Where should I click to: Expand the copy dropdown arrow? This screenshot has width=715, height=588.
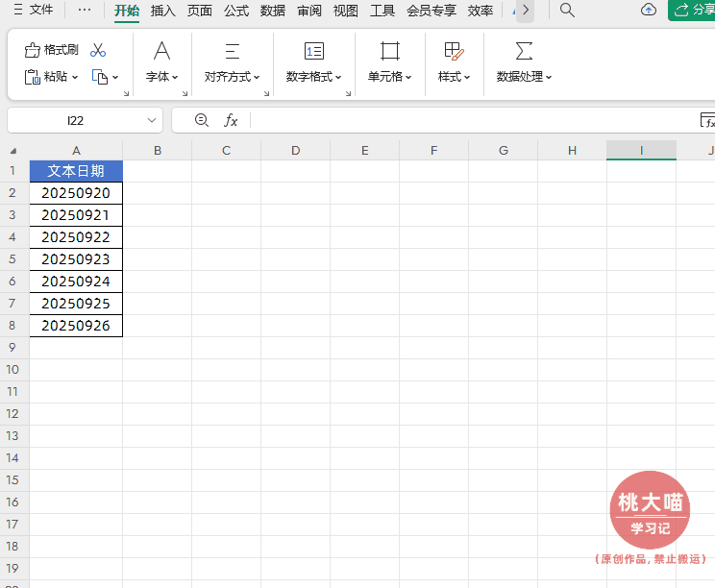(x=115, y=78)
